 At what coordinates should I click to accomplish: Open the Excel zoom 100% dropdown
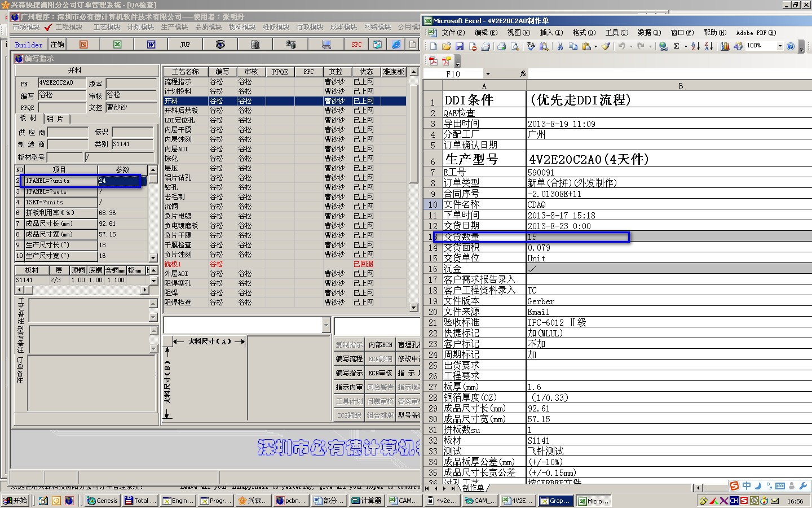780,46
